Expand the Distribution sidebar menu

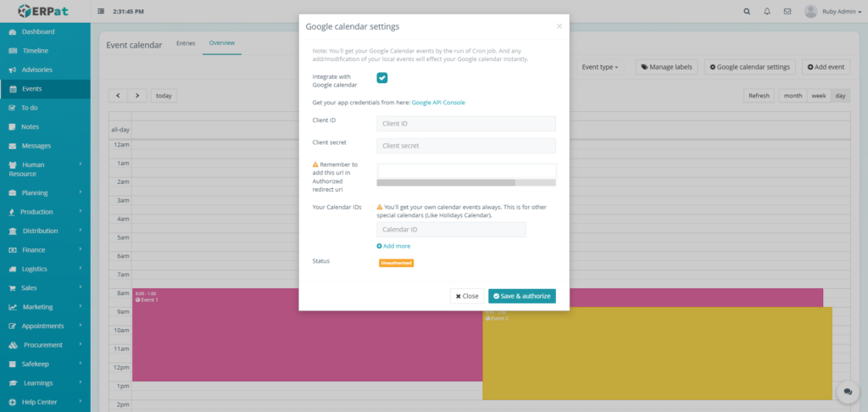pos(45,231)
